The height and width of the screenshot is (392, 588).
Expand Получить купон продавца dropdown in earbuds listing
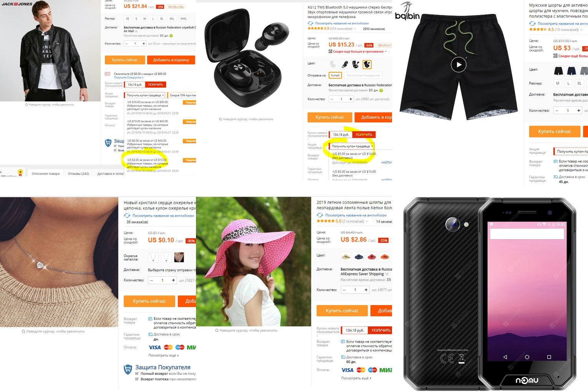click(351, 146)
